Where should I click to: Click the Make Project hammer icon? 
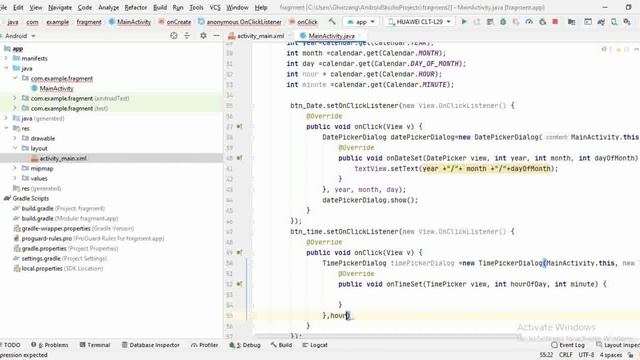coord(332,22)
